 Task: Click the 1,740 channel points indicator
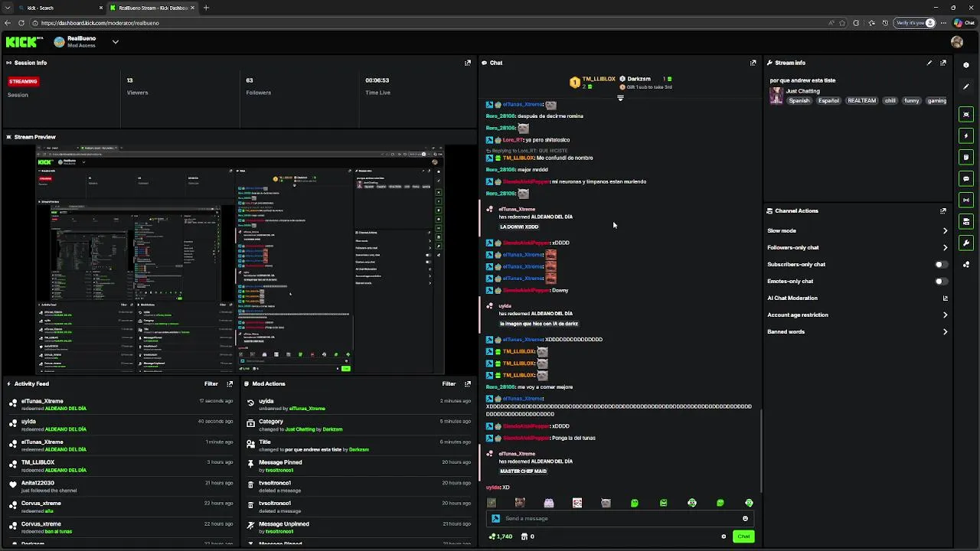tap(501, 536)
